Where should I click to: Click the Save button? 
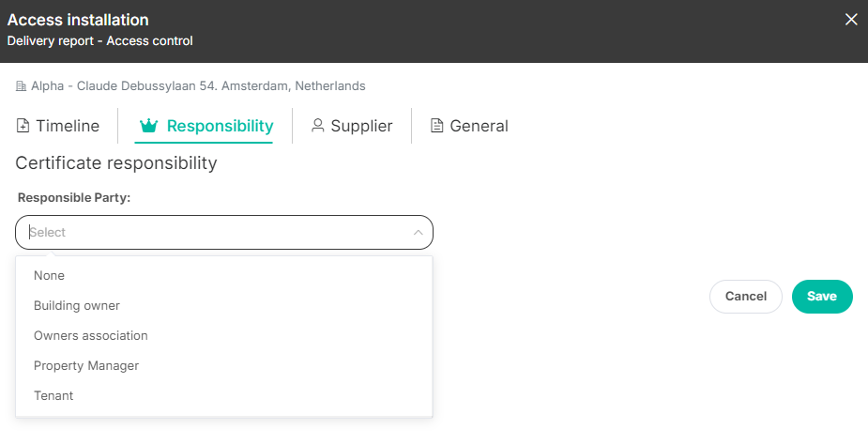tap(822, 297)
